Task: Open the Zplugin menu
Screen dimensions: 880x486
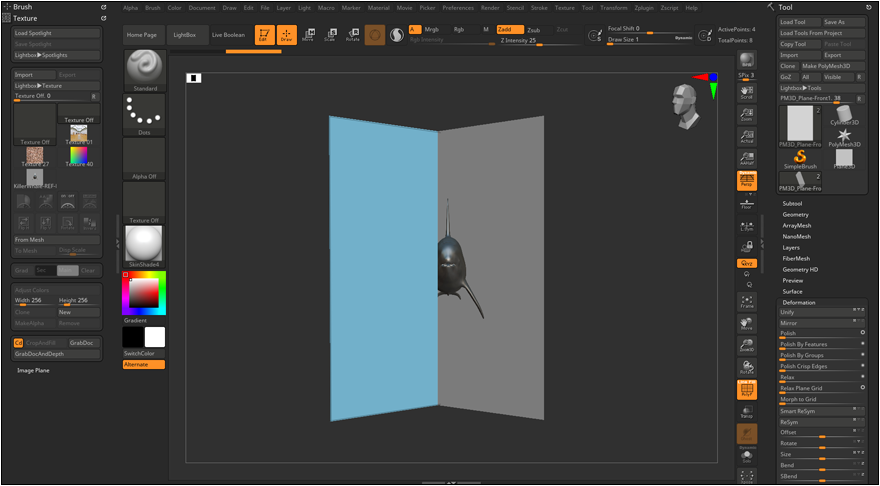Action: 643,7
